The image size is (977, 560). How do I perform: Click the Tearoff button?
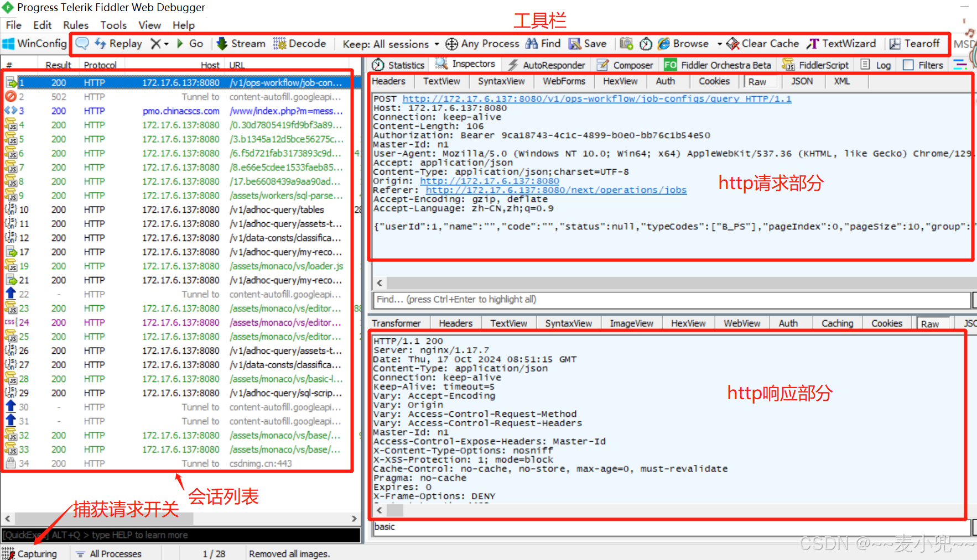point(914,44)
